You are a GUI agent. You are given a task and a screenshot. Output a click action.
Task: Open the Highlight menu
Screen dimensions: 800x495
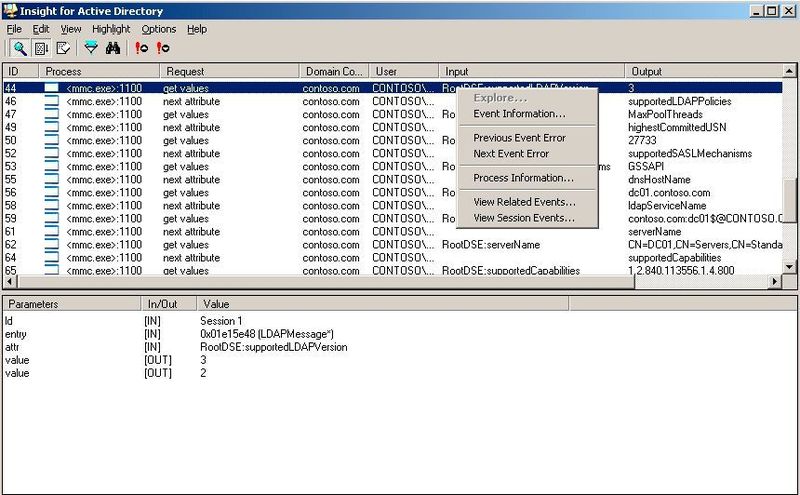pos(111,29)
